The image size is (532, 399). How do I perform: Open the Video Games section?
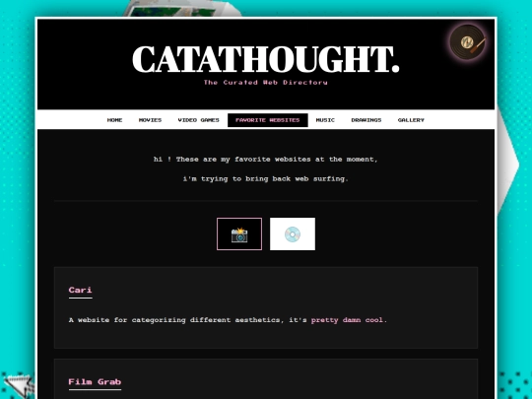point(198,120)
